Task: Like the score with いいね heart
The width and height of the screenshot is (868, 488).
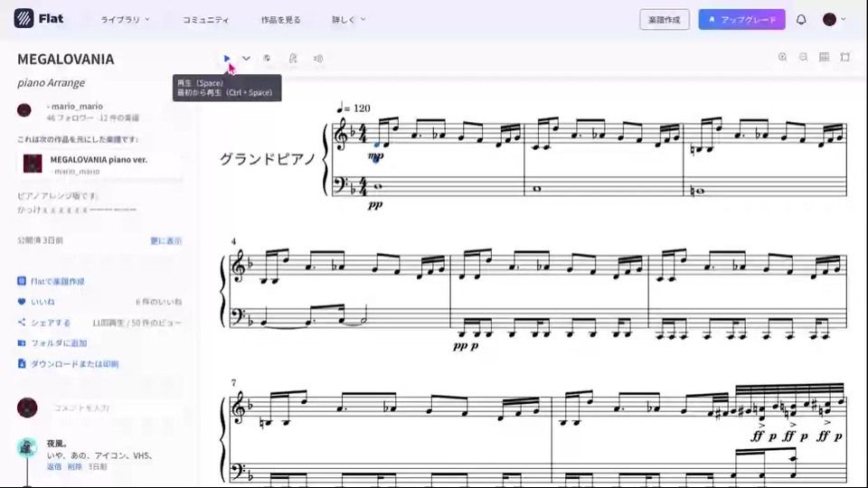Action: (22, 302)
